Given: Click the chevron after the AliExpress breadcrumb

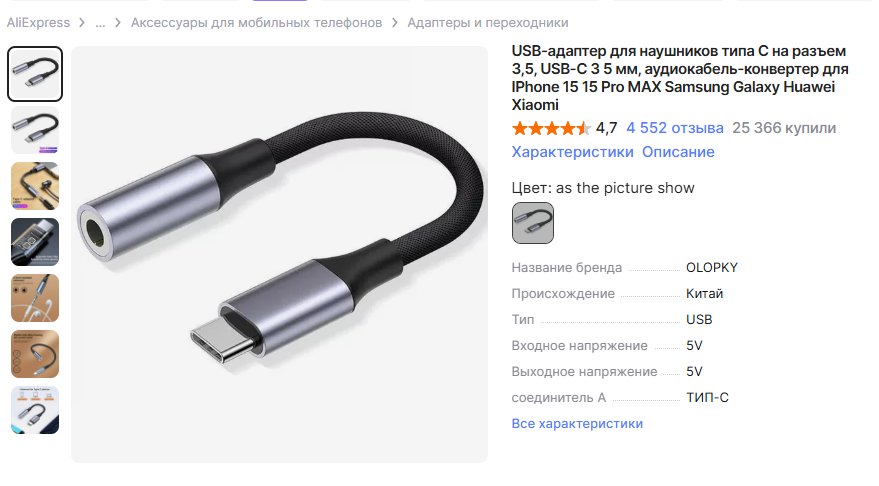Looking at the screenshot, I should (82, 23).
